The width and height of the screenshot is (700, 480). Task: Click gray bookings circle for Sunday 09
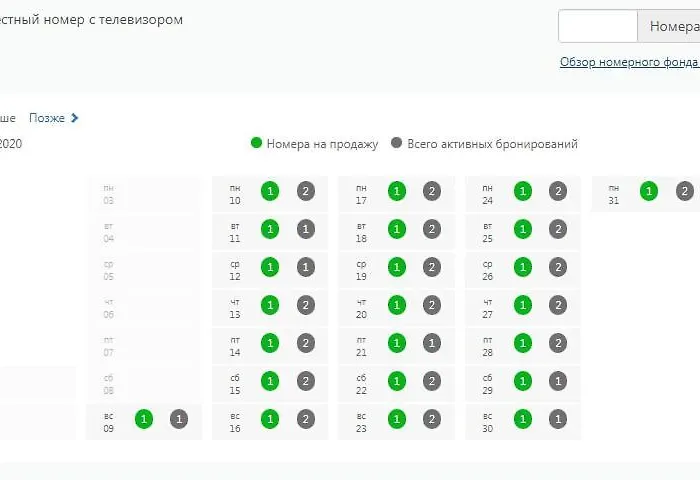point(179,419)
